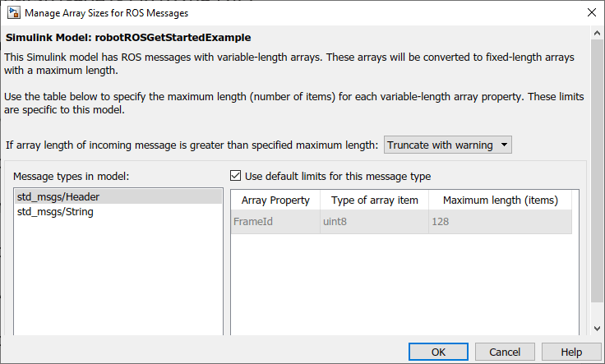Click the Type of array item header
Viewport: 605px width, 364px height.
375,200
